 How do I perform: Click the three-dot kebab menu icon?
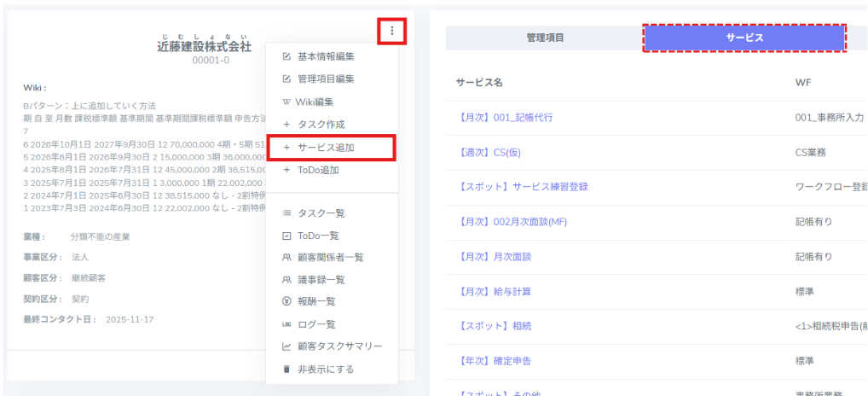pyautogui.click(x=391, y=32)
